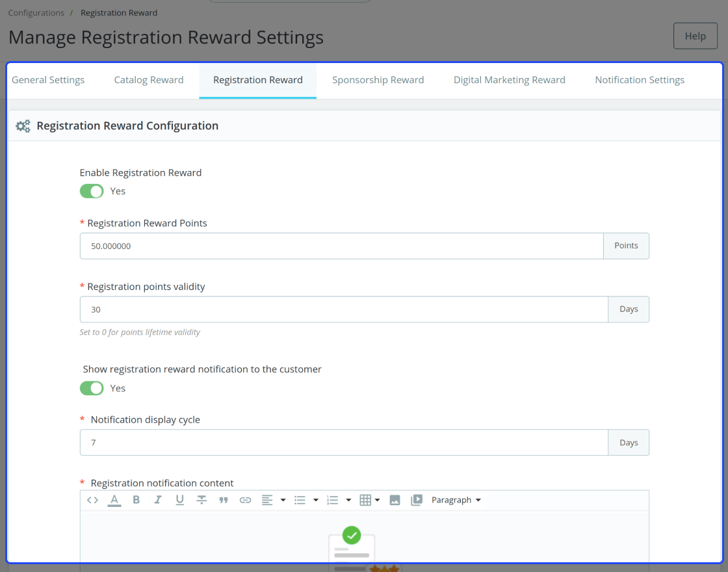The height and width of the screenshot is (572, 728).
Task: Open the text color tool in the editor
Action: [x=114, y=500]
